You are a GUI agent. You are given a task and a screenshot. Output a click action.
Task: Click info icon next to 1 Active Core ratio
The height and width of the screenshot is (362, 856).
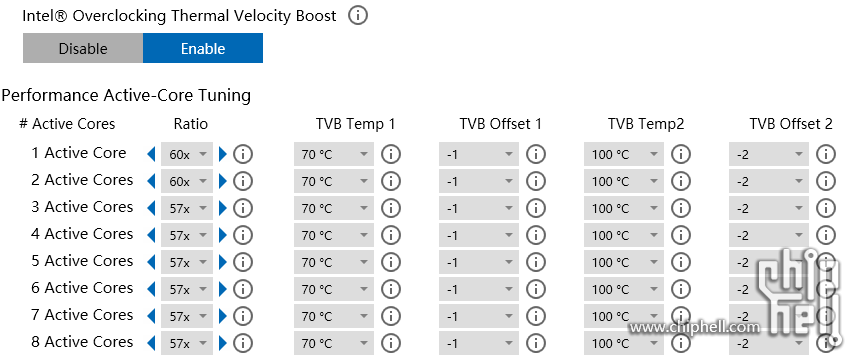243,155
